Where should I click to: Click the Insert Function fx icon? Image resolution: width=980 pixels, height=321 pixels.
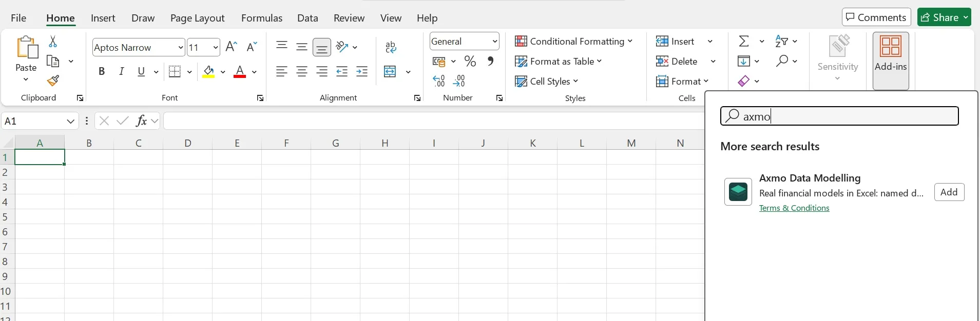point(141,121)
